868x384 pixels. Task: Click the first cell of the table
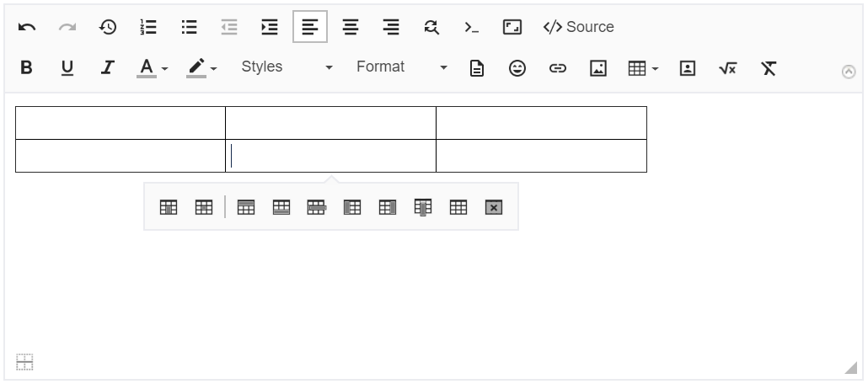point(120,123)
